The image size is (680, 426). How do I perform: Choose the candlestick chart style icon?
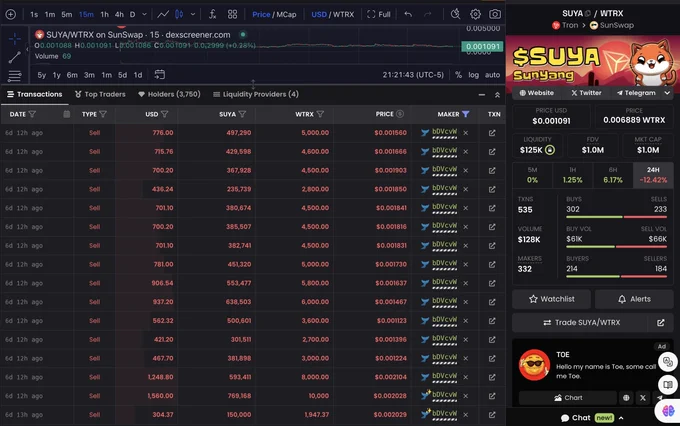pos(179,14)
